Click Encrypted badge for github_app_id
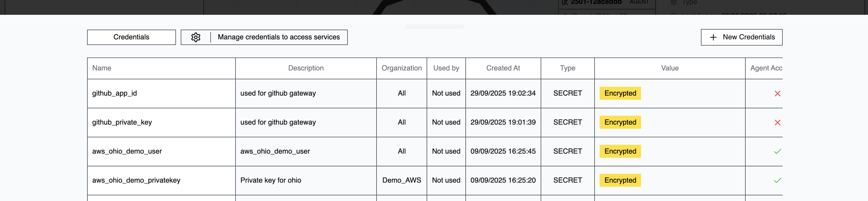The width and height of the screenshot is (868, 201). coord(620,93)
